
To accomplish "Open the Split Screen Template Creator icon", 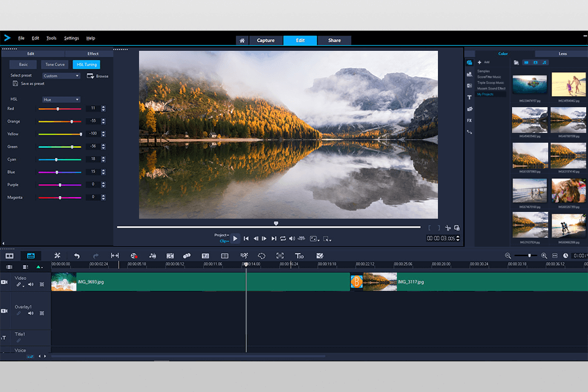I will [x=320, y=256].
